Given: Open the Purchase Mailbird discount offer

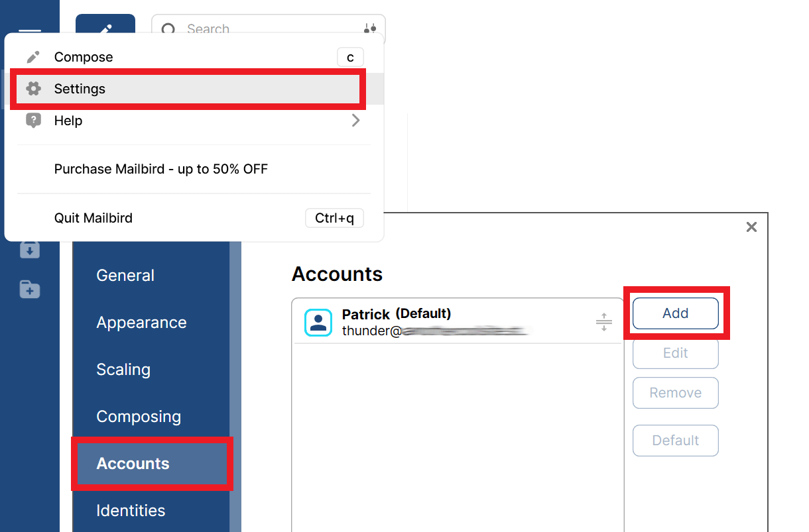Looking at the screenshot, I should 160,168.
